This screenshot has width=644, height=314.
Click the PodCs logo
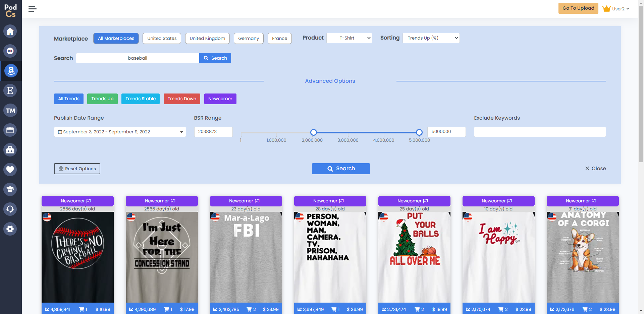pos(10,10)
